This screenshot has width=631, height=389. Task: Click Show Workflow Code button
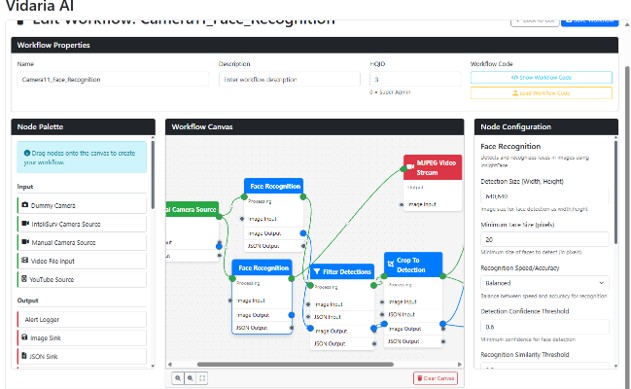click(541, 77)
